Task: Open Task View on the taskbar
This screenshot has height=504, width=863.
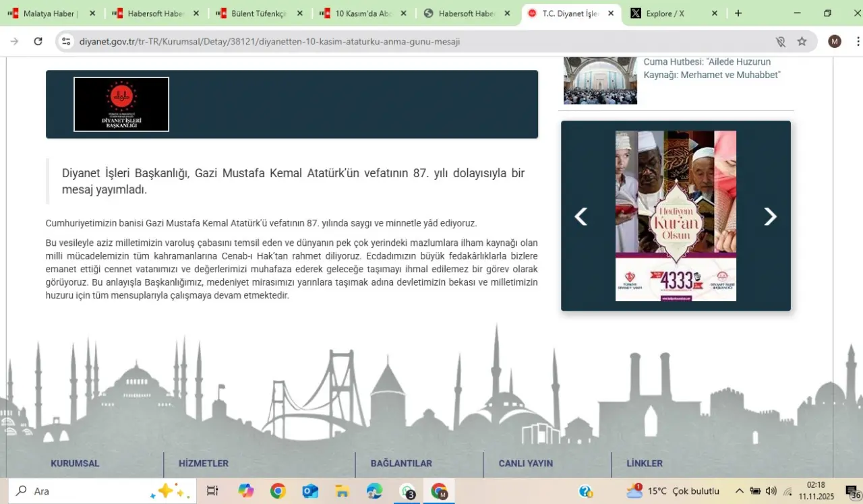Action: (212, 491)
